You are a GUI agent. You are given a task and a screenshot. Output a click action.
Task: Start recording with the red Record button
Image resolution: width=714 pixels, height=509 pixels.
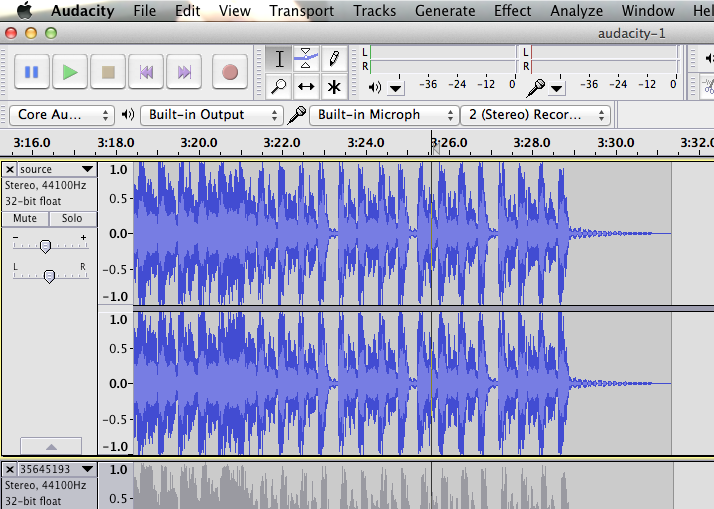230,72
